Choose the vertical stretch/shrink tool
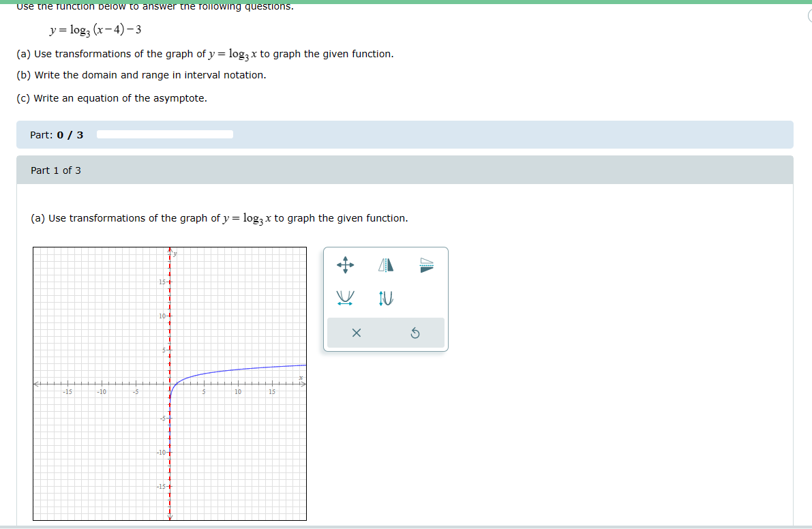The image size is (812, 529). pos(385,297)
